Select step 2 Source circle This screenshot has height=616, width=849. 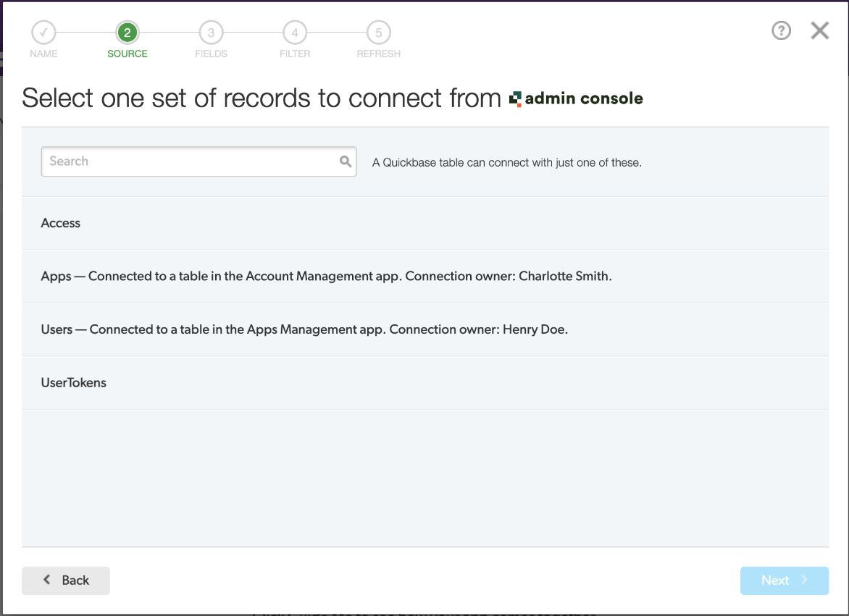(x=127, y=33)
